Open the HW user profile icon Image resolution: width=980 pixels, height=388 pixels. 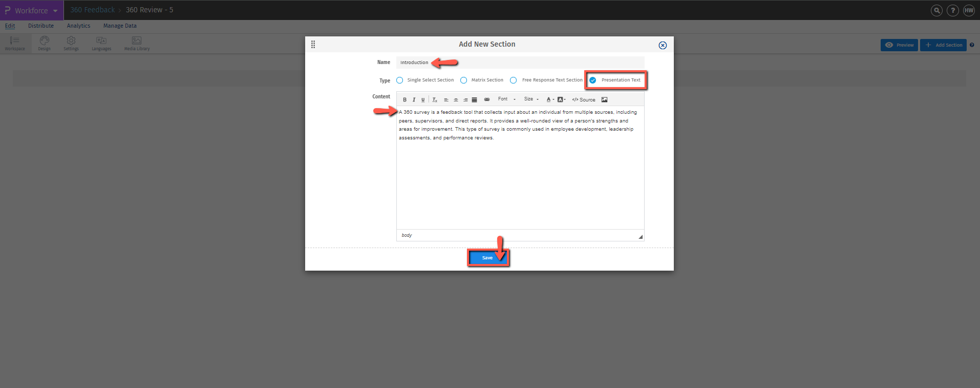click(969, 10)
